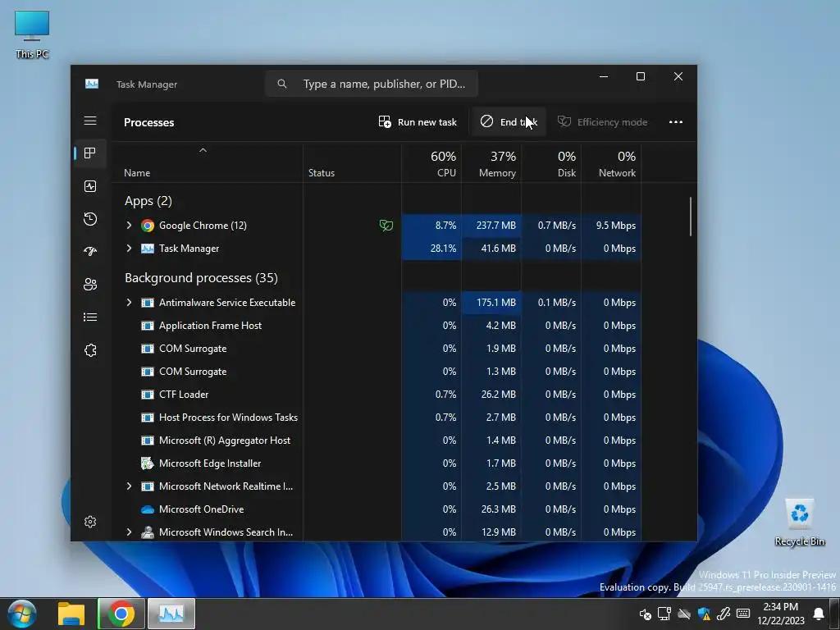Click the search box for name, publisher, PID

pyautogui.click(x=372, y=84)
